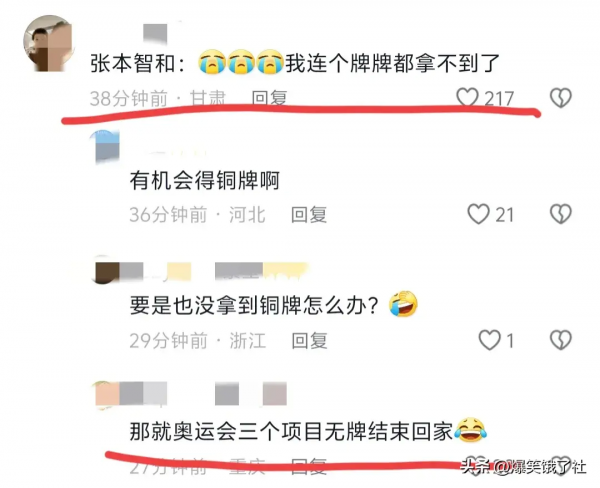Image resolution: width=600 pixels, height=488 pixels.
Task: Open avatar of the 重庆 replier
Action: (x=106, y=394)
